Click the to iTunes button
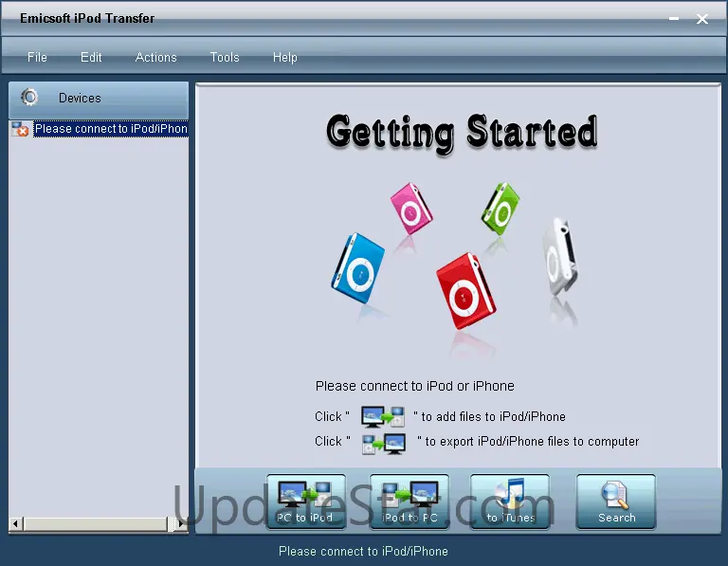This screenshot has height=566, width=728. point(510,502)
